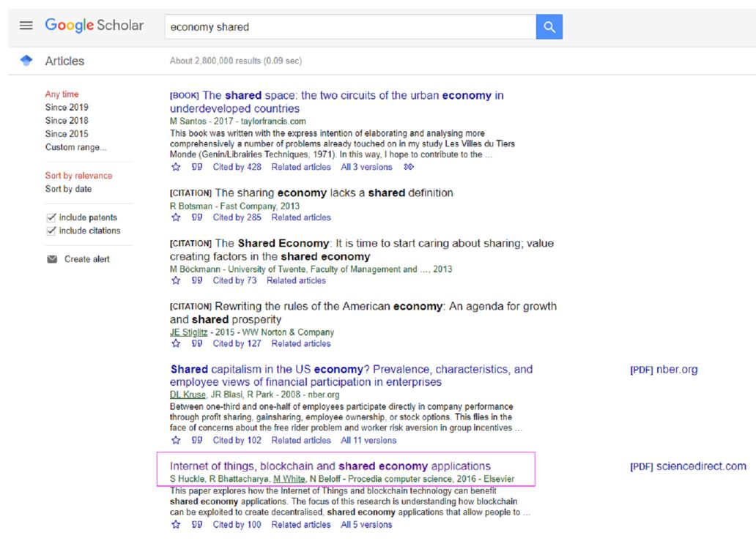Image resolution: width=756 pixels, height=541 pixels.
Task: Click Rewriting the rules of American economy title
Action: [x=363, y=313]
